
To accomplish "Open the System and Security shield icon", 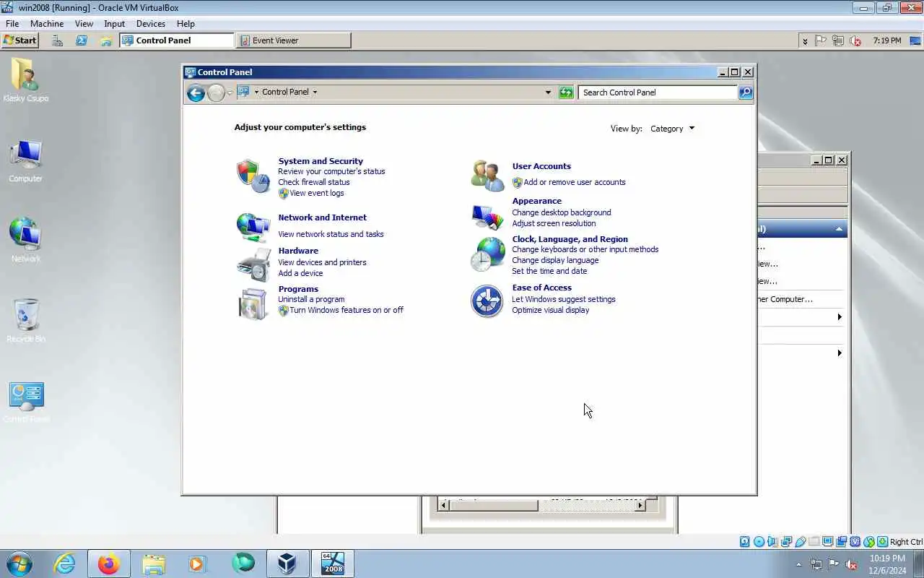I will [x=253, y=176].
